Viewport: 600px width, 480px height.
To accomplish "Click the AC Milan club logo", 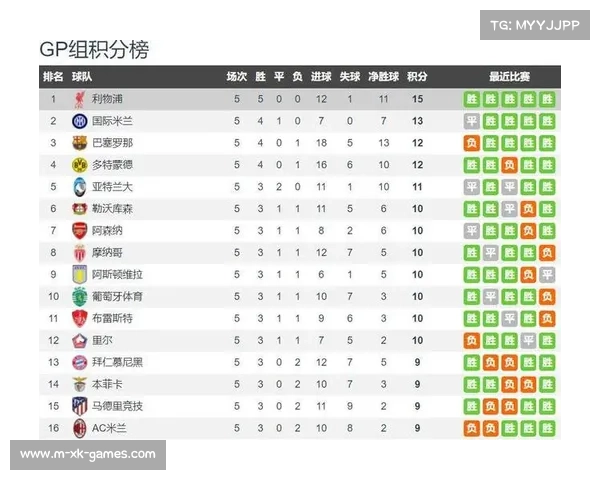I will [x=80, y=428].
